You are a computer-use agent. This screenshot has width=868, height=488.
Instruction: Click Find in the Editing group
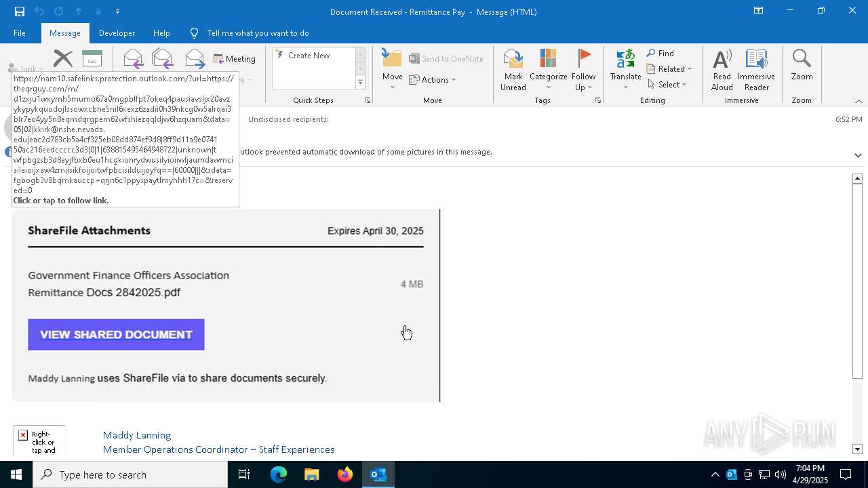[x=660, y=54]
